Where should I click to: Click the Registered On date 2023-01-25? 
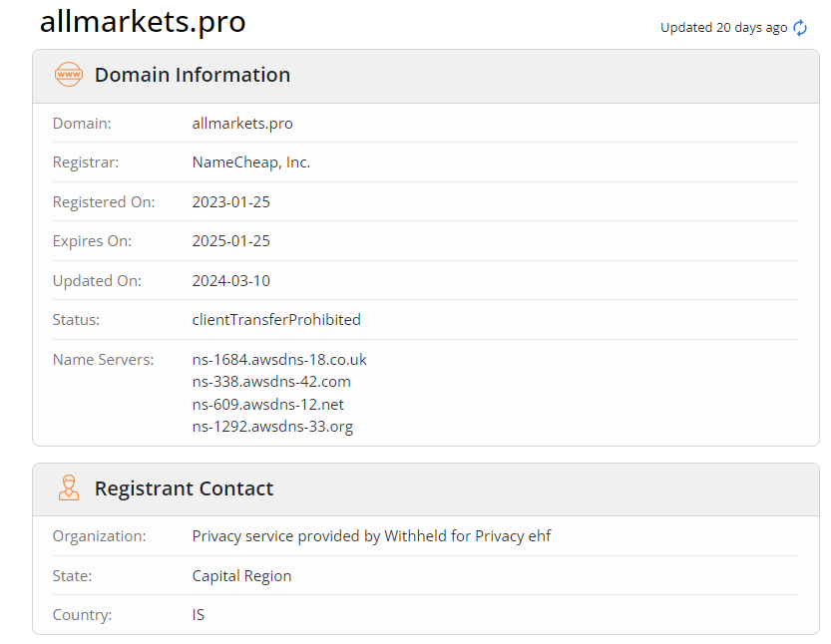click(x=231, y=202)
